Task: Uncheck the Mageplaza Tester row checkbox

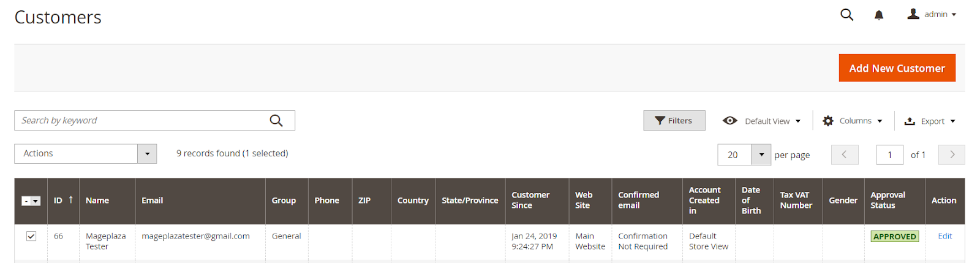Action: (31, 236)
